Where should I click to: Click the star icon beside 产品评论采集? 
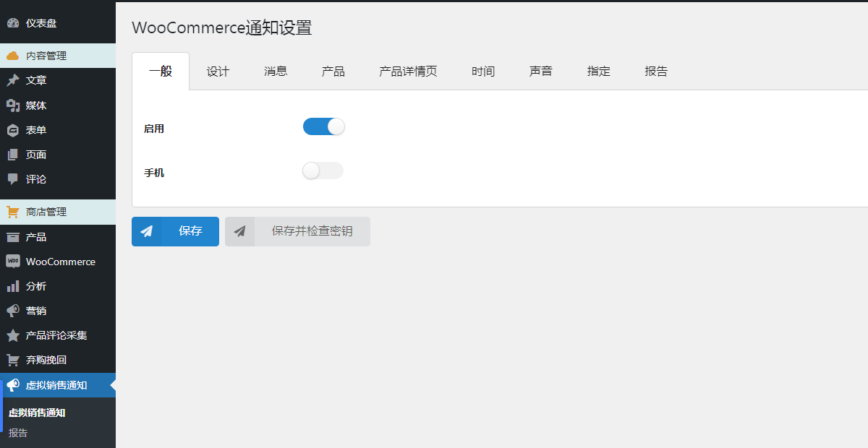coord(13,335)
